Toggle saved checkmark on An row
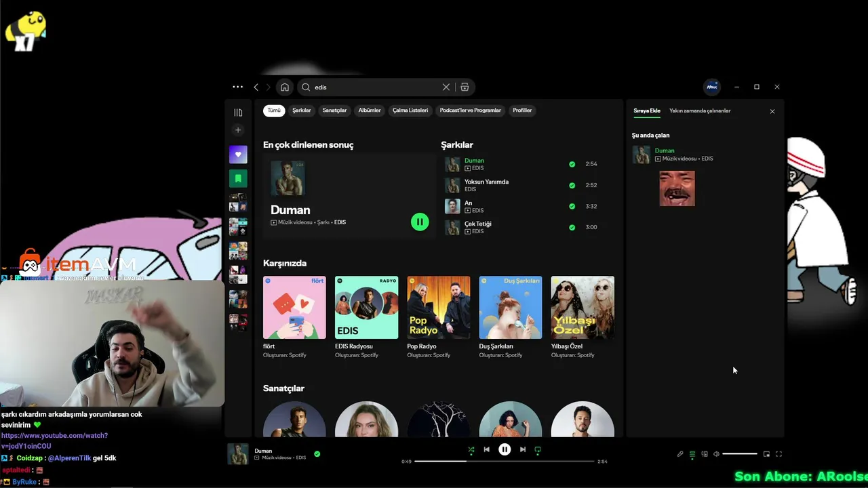Viewport: 868px width, 488px height. 572,206
